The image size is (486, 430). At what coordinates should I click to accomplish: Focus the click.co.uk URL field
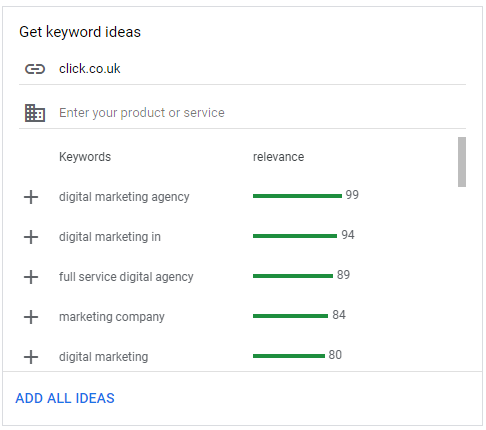tap(262, 69)
